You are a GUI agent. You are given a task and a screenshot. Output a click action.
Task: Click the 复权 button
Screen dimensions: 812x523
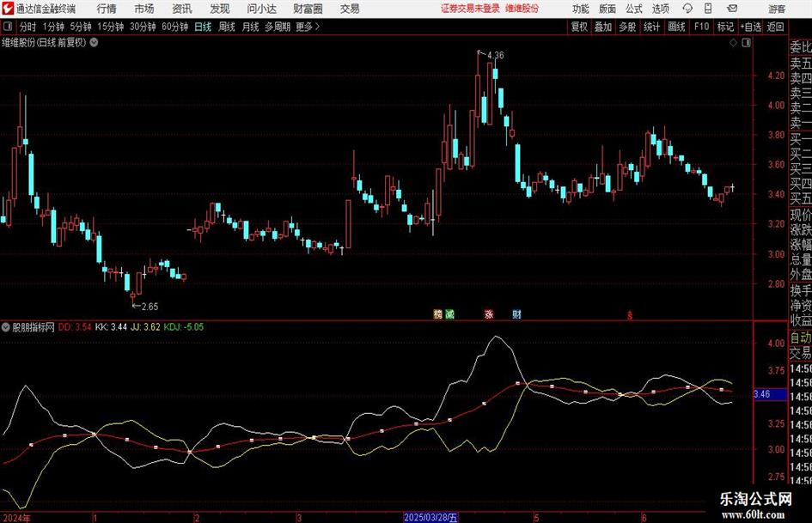[x=579, y=27]
